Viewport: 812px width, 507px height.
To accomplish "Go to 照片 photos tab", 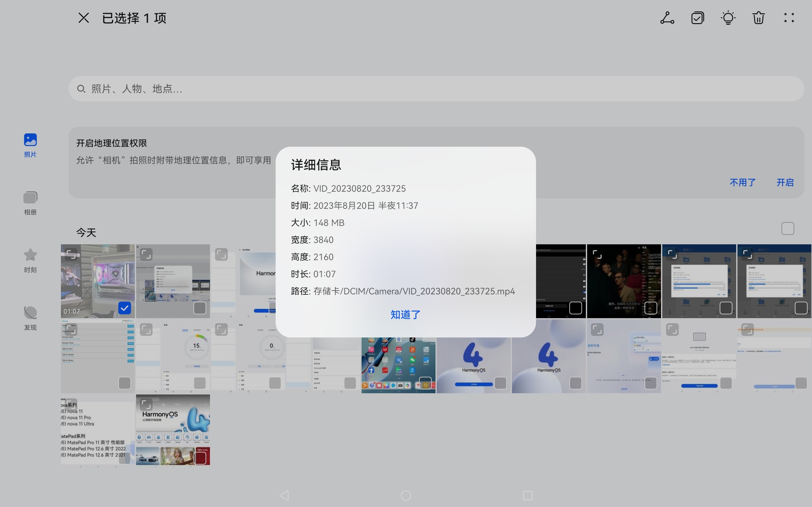I will click(30, 145).
